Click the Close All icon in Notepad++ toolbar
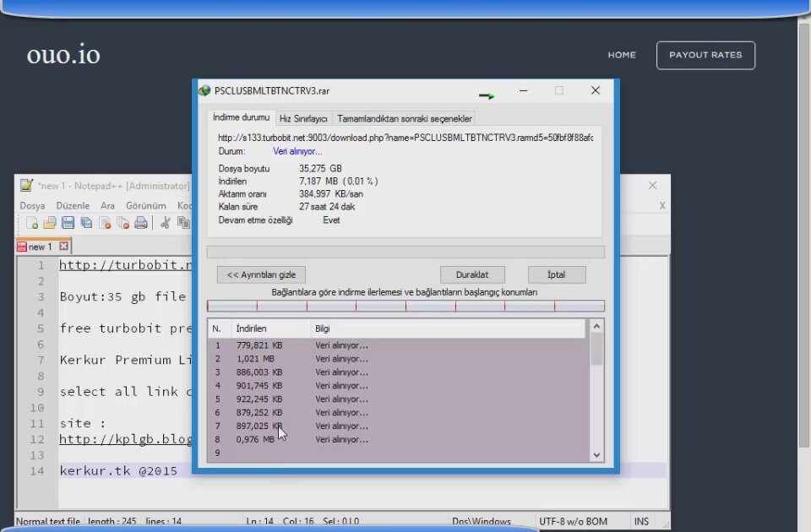The width and height of the screenshot is (811, 532). coord(122,223)
